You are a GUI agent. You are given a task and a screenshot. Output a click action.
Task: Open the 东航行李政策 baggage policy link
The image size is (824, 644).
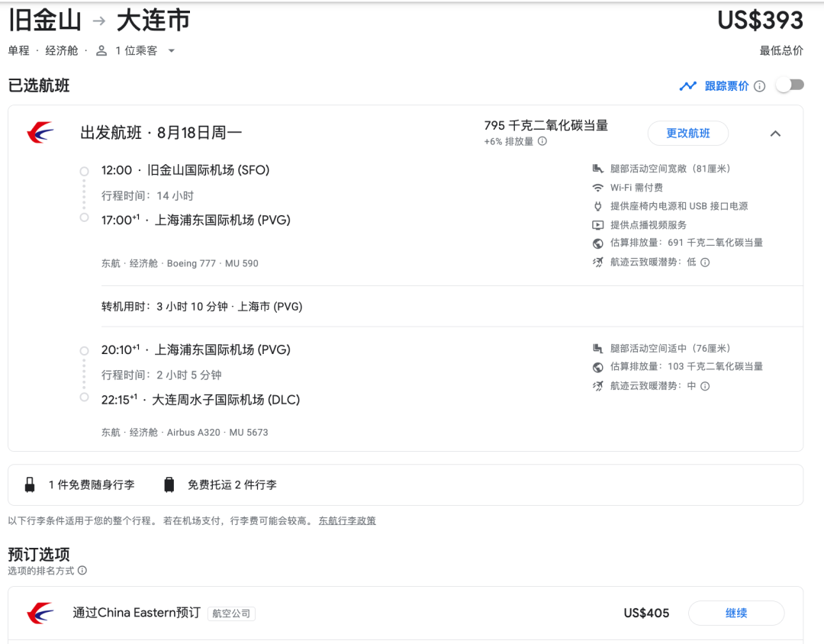pyautogui.click(x=347, y=520)
